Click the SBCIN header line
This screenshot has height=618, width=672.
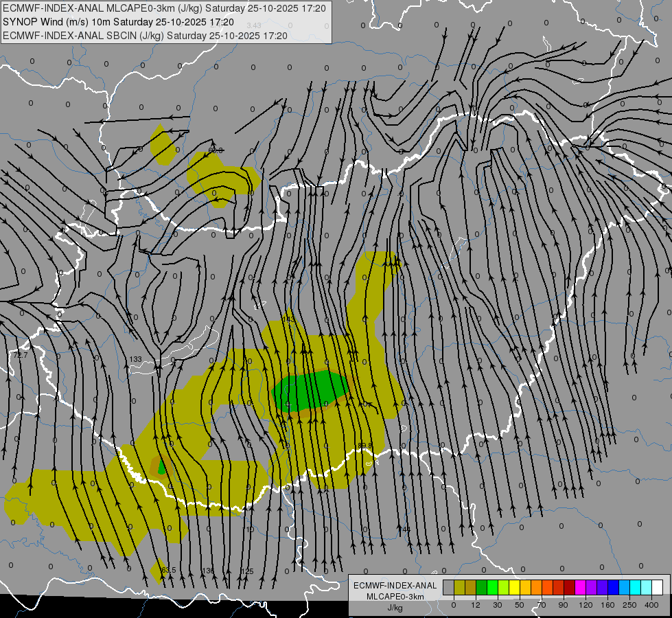[145, 36]
